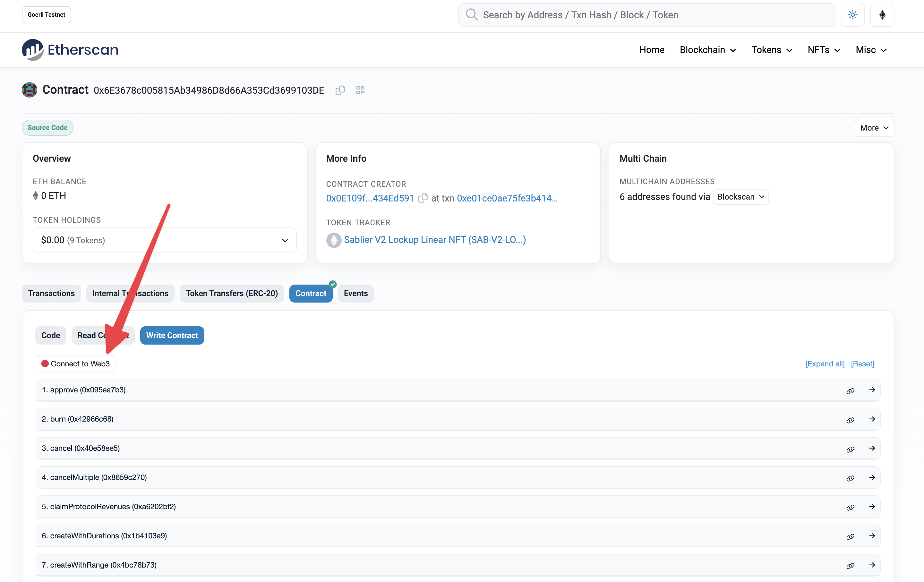Viewport: 924px width, 582px height.
Task: Select the Write Contract tab
Action: [x=172, y=335]
